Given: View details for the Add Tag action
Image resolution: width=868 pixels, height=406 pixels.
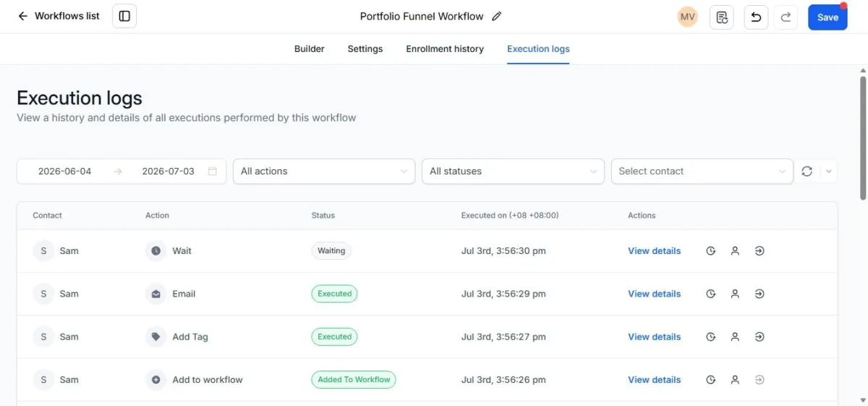Looking at the screenshot, I should (654, 337).
